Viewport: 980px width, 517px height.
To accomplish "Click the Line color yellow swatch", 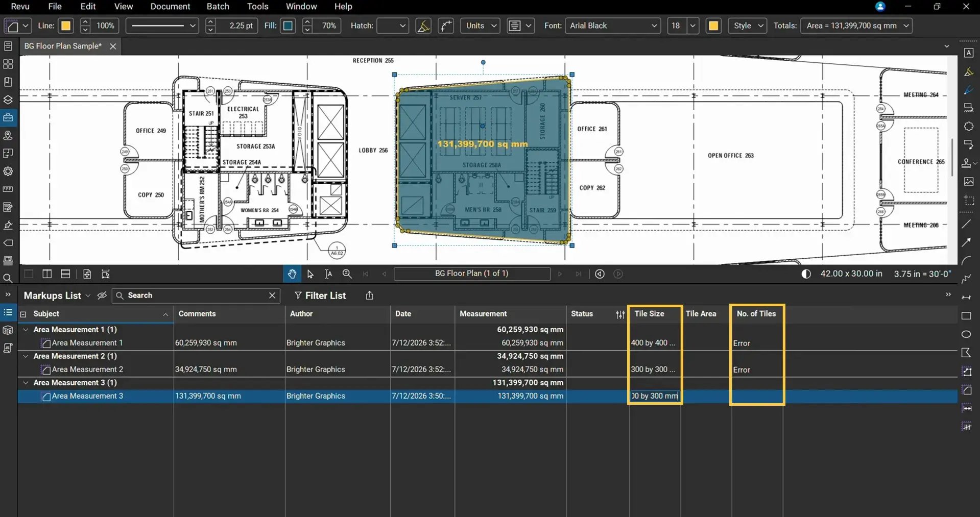I will [66, 26].
